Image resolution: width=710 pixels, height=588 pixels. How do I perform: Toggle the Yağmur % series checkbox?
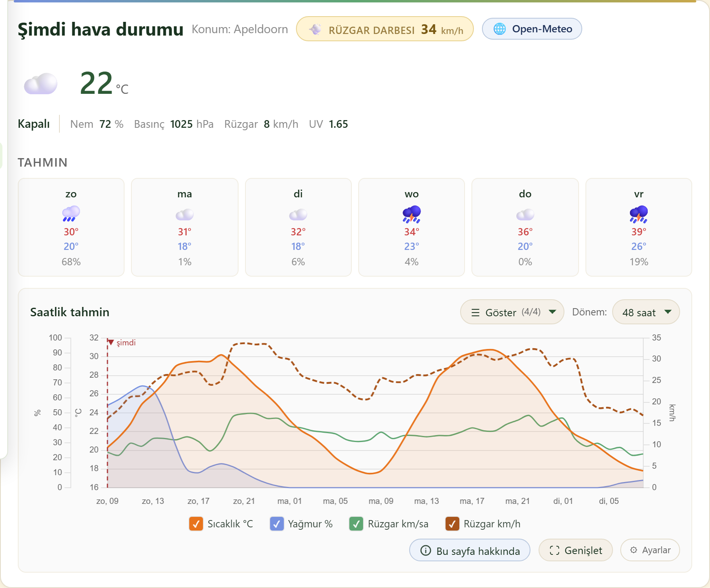point(277,524)
